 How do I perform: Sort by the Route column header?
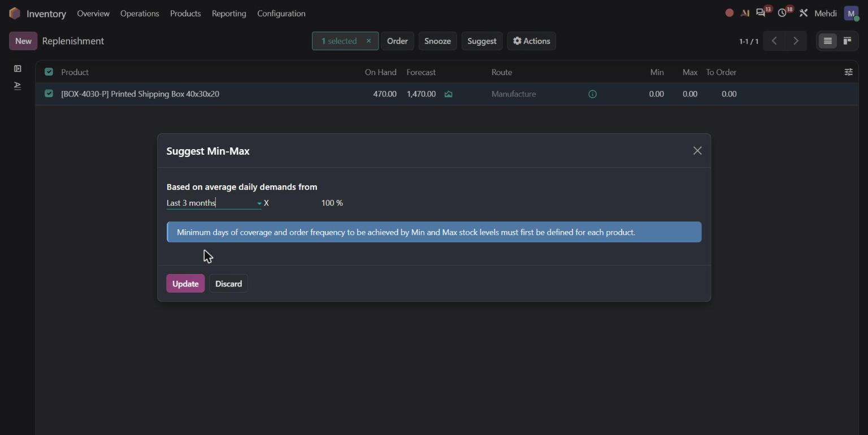(x=502, y=72)
